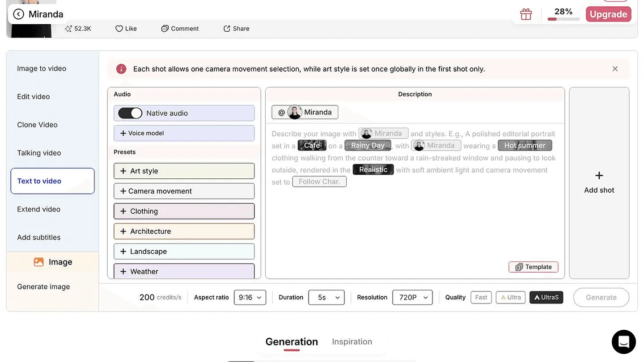Dismiss the camera movement info banner
Screen dimensions: 644x362
615,69
